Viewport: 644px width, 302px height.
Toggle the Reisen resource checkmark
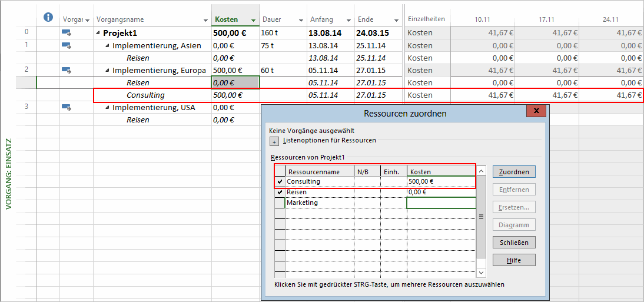click(x=280, y=193)
